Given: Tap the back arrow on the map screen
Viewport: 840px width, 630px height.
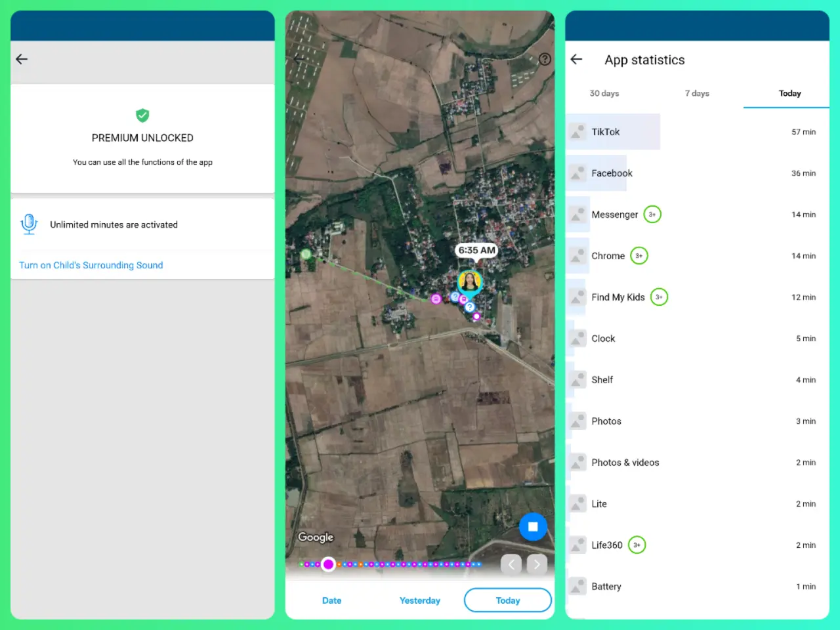Looking at the screenshot, I should [299, 59].
